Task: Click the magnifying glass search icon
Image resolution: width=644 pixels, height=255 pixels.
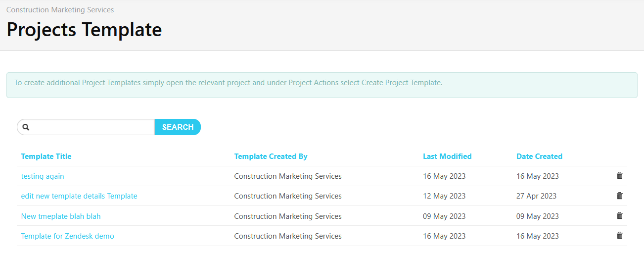Action: tap(26, 127)
